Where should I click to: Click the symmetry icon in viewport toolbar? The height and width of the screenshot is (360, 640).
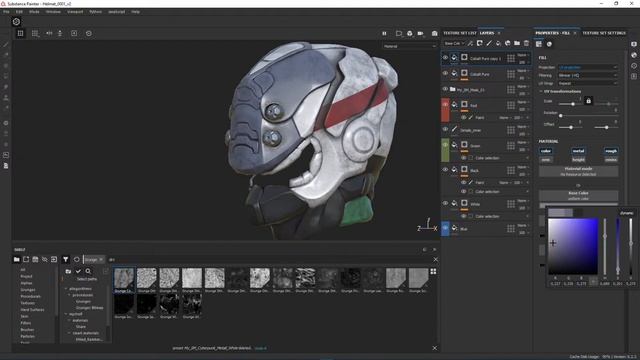click(x=49, y=33)
